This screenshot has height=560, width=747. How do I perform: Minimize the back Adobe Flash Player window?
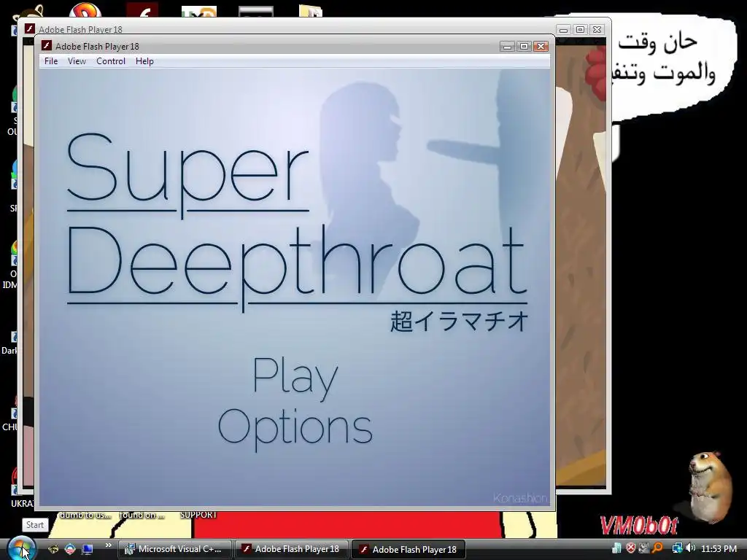[x=563, y=29]
